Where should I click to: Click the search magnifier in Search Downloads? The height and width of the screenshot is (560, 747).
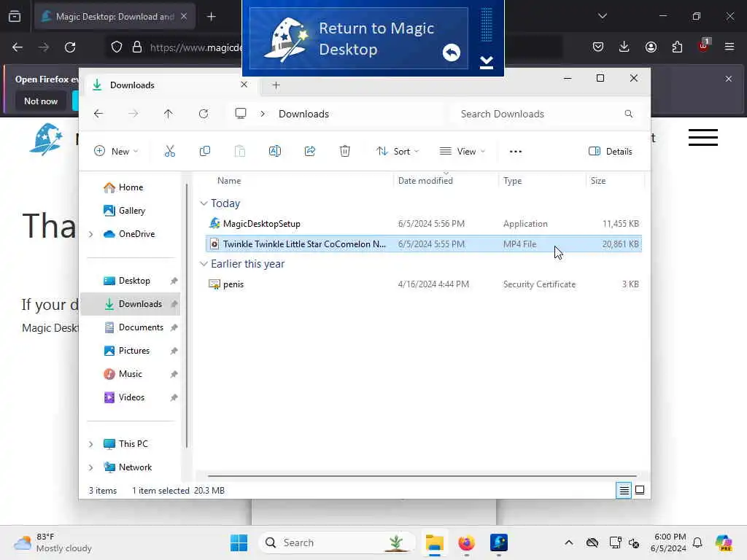[x=628, y=114]
